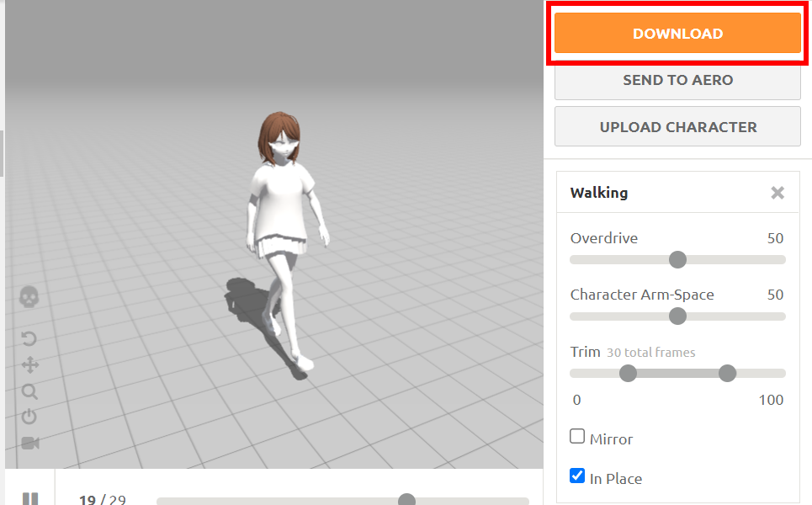Uncheck the In Place checkbox
Screen dimensions: 812x505
coord(577,476)
